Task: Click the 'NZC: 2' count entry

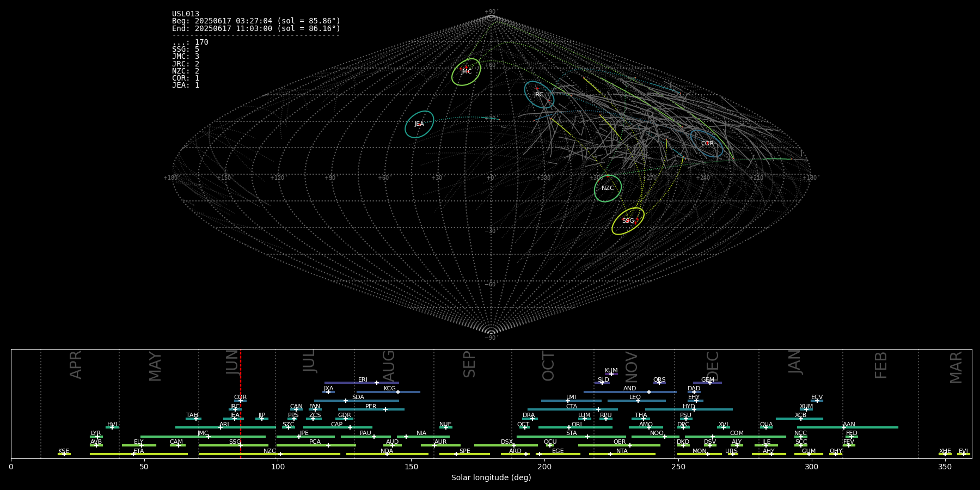Action: [x=186, y=71]
